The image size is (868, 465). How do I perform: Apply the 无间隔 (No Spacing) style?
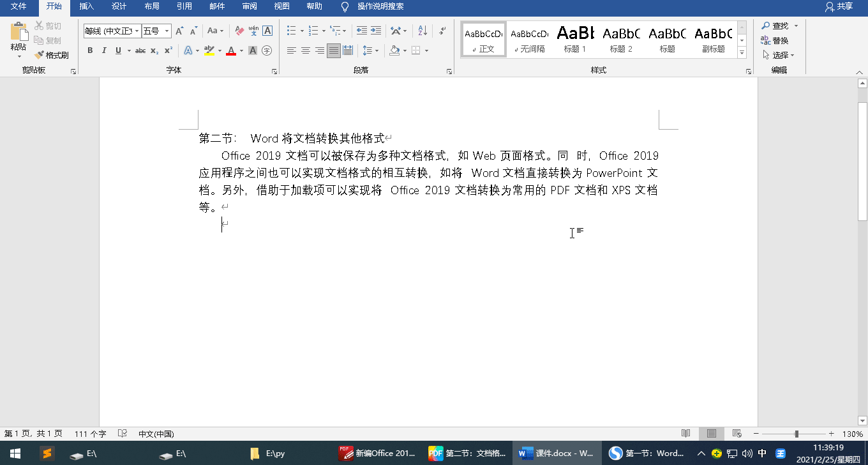pyautogui.click(x=529, y=39)
